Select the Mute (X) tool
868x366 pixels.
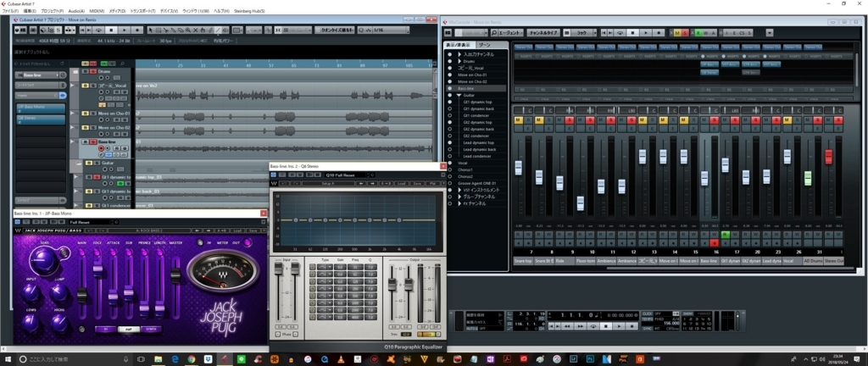point(196,30)
